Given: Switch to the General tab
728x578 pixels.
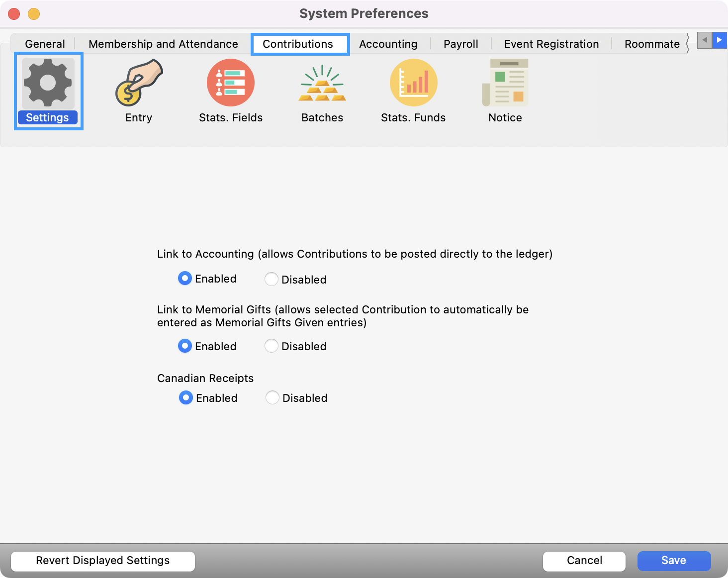Looking at the screenshot, I should 45,44.
